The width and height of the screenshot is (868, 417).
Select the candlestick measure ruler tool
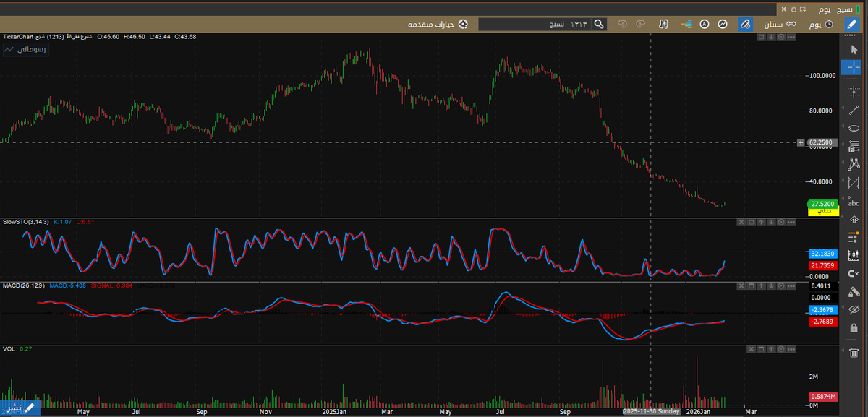pos(854,256)
